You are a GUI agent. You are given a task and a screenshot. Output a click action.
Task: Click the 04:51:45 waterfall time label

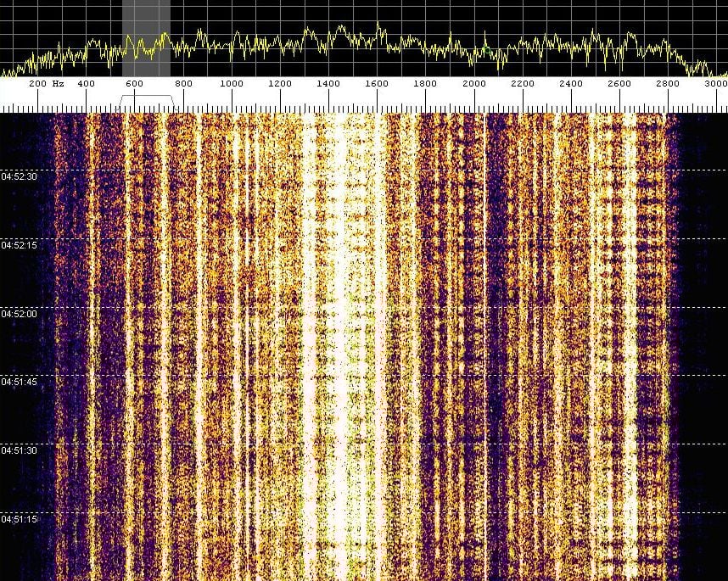pyautogui.click(x=19, y=382)
